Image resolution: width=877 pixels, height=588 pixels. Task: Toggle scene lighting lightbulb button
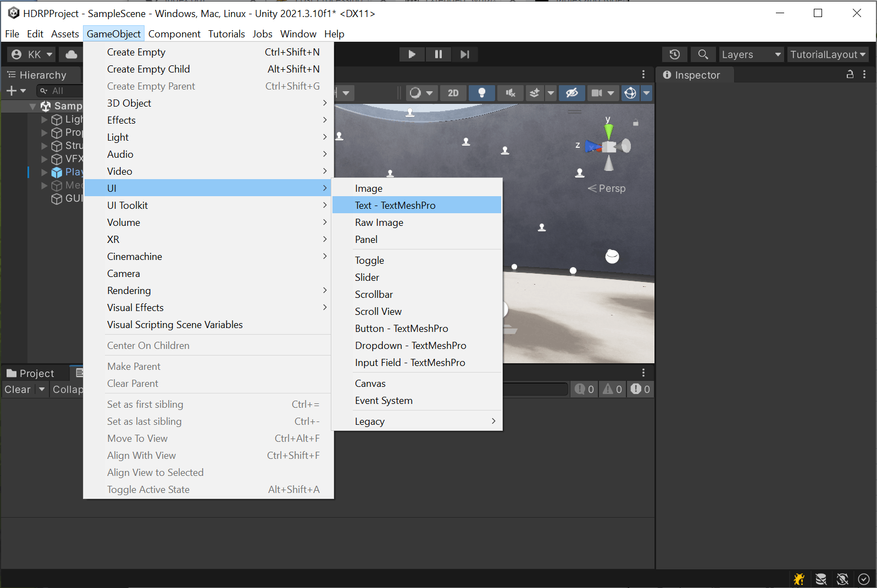tap(482, 93)
